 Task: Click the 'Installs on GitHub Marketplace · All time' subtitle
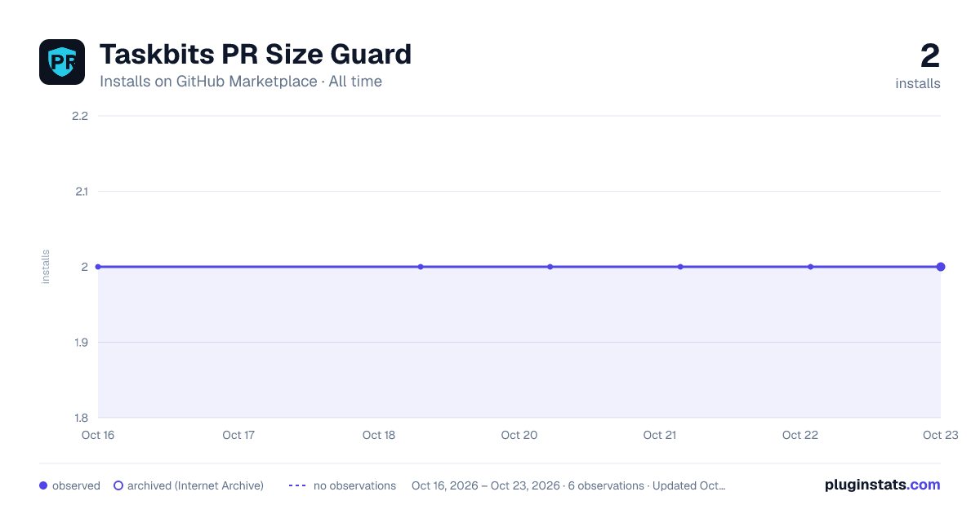coord(241,82)
